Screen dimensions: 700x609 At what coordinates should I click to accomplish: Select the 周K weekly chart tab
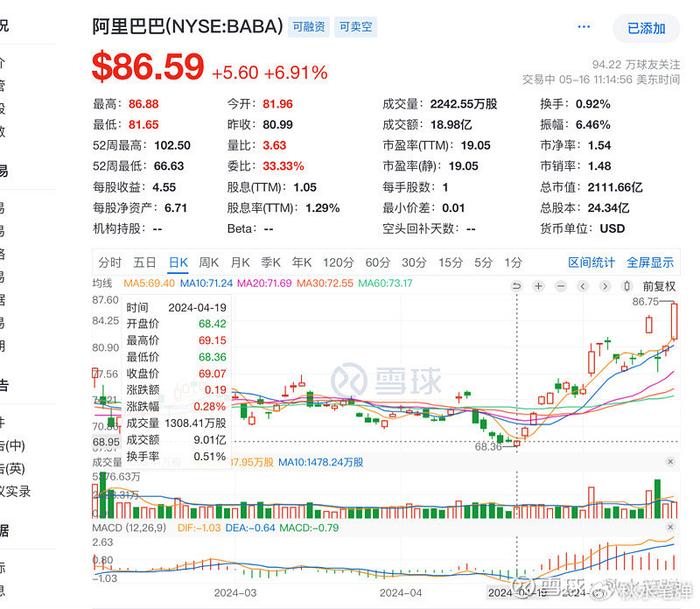[x=209, y=263]
